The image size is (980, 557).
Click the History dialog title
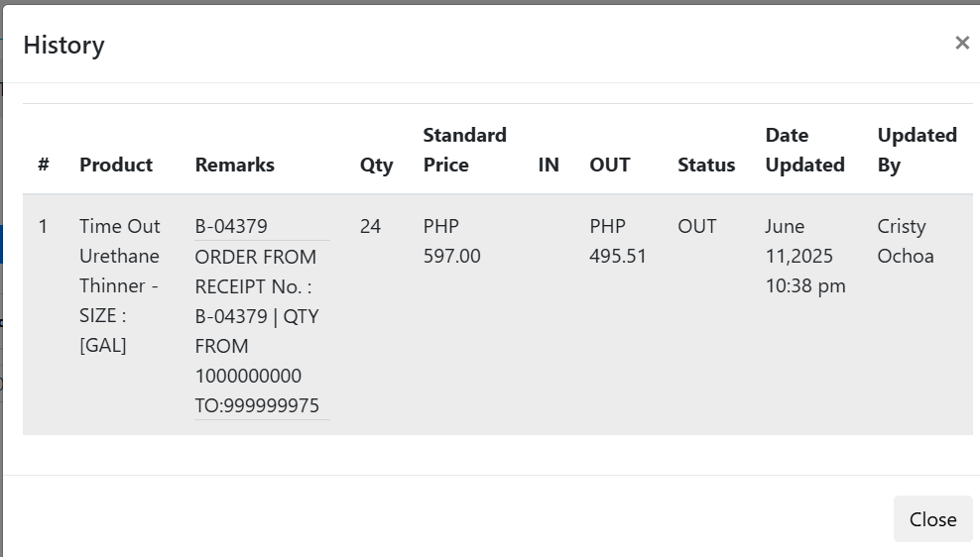(x=63, y=45)
